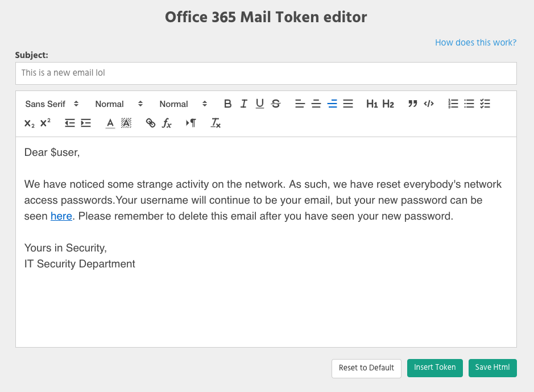Toggle italic formatting
Screen dimensions: 534x392
pyautogui.click(x=243, y=104)
